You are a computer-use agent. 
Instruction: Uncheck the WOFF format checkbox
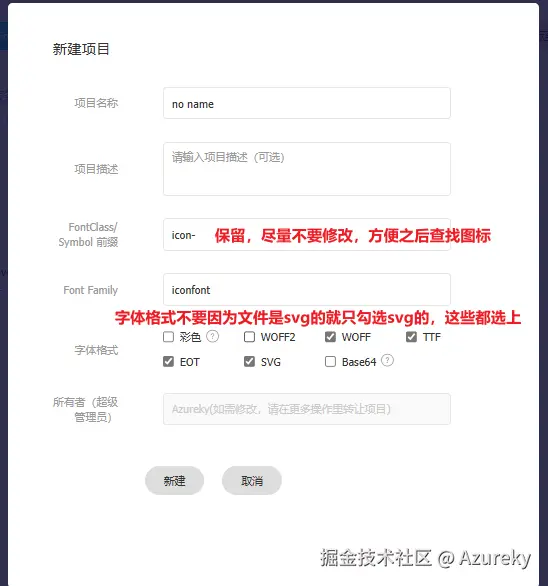[x=330, y=337]
